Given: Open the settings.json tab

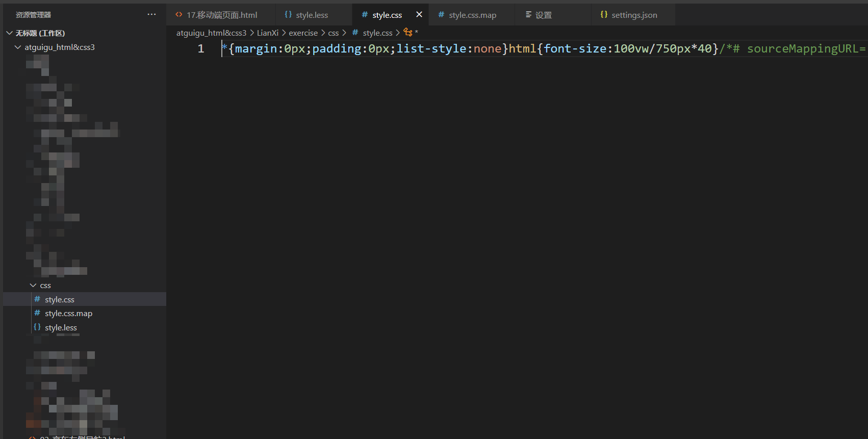Looking at the screenshot, I should click(x=634, y=15).
